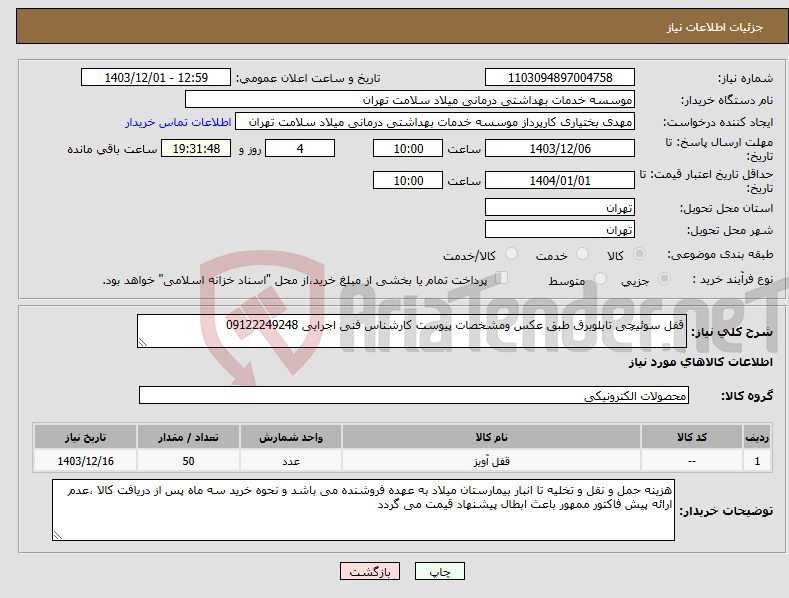Click the remaining time field 19:31:48
The height and width of the screenshot is (598, 789).
tap(196, 148)
